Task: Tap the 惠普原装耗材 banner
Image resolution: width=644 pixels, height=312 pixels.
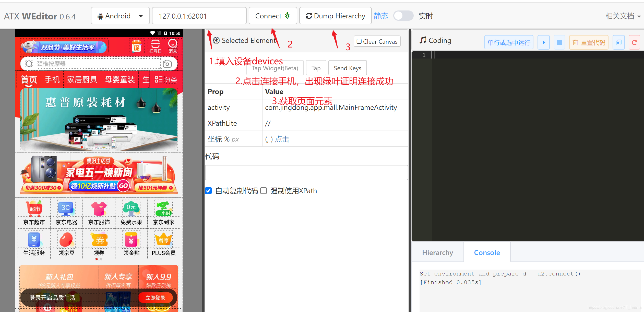Action: tap(99, 120)
